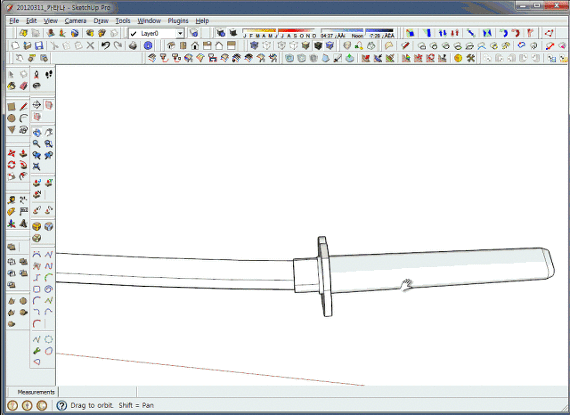Save the model with floppy icon
570x415 pixels.
(39, 45)
